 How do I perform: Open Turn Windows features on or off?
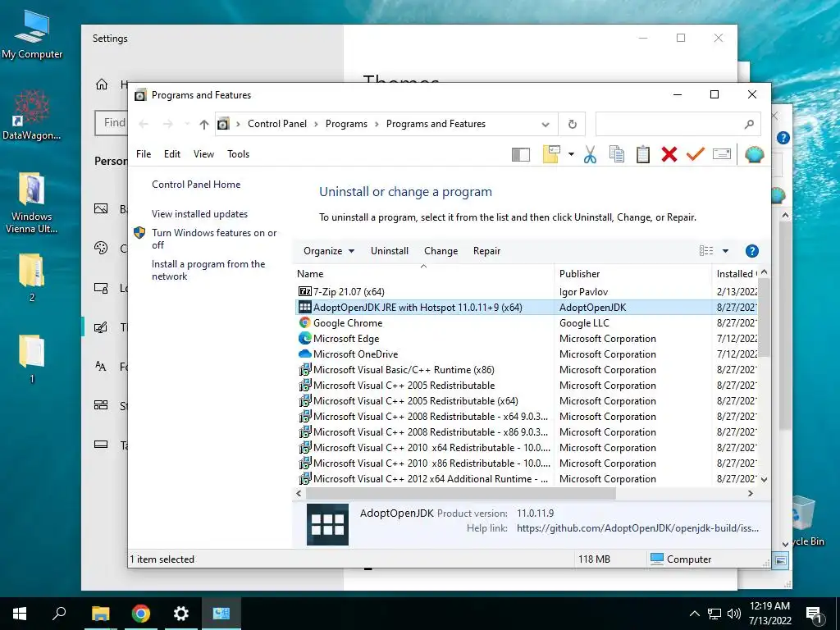(214, 239)
